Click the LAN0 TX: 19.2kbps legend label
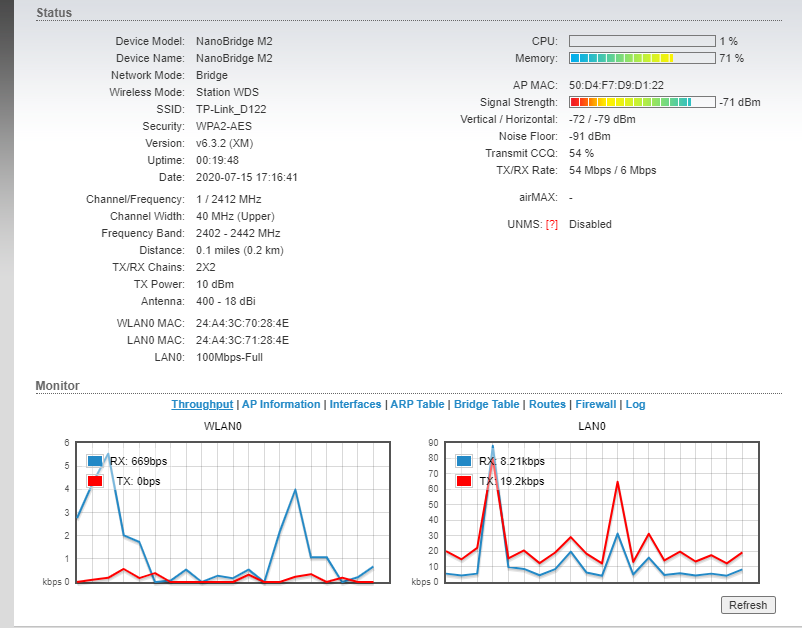802x628 pixels. coord(512,481)
